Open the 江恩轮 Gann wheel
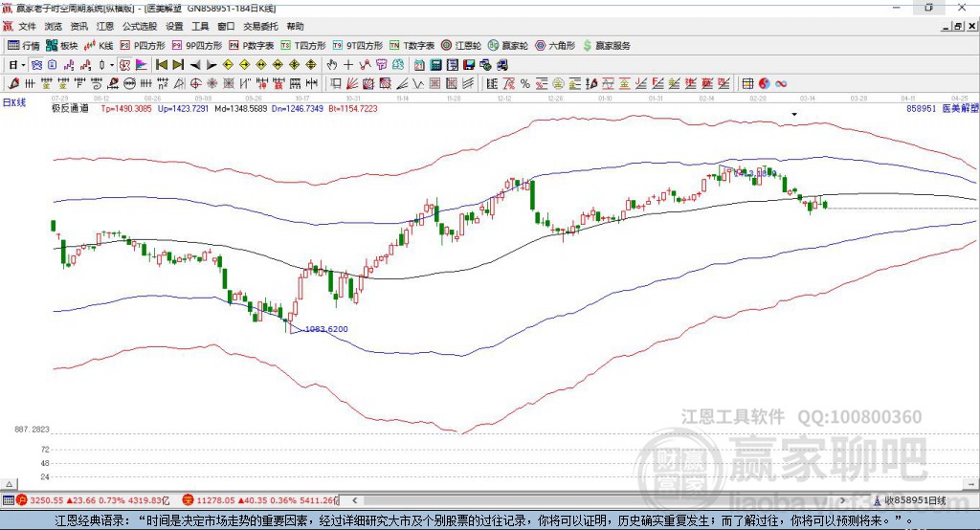This screenshot has width=980, height=530. (461, 46)
